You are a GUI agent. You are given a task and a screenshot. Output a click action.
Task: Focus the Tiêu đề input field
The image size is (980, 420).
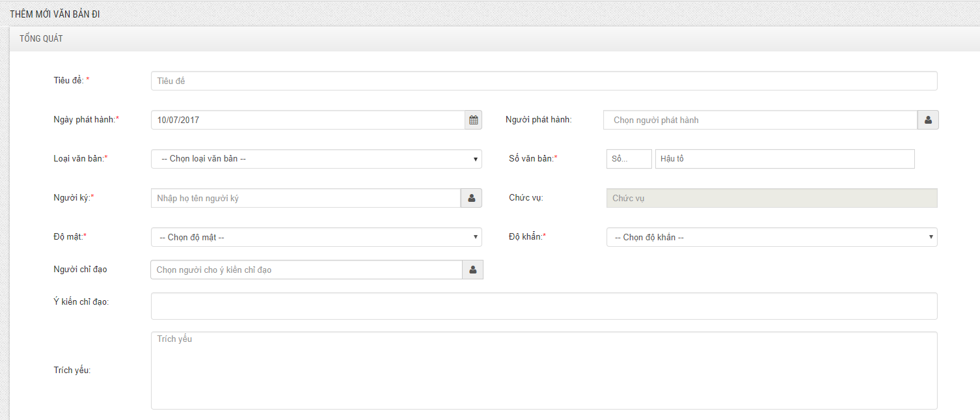pos(543,81)
